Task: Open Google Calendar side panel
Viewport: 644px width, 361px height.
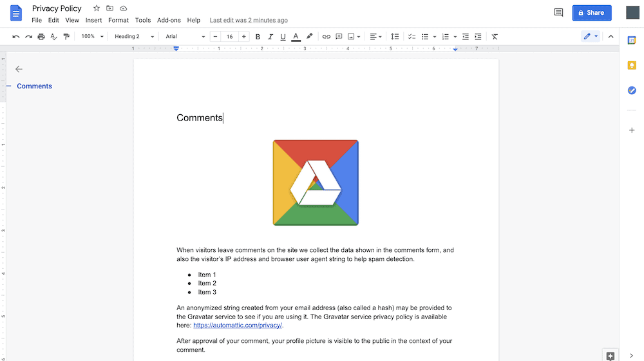Action: click(x=632, y=41)
